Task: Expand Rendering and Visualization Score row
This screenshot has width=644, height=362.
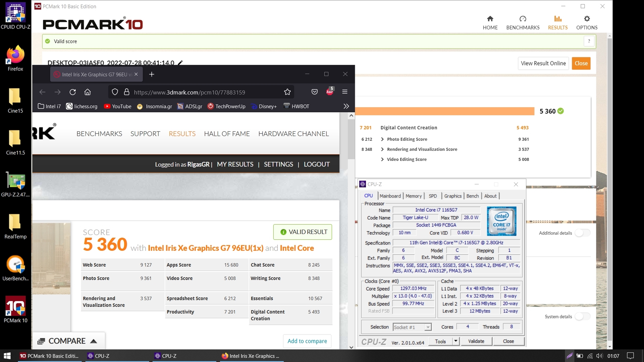Action: [x=382, y=149]
